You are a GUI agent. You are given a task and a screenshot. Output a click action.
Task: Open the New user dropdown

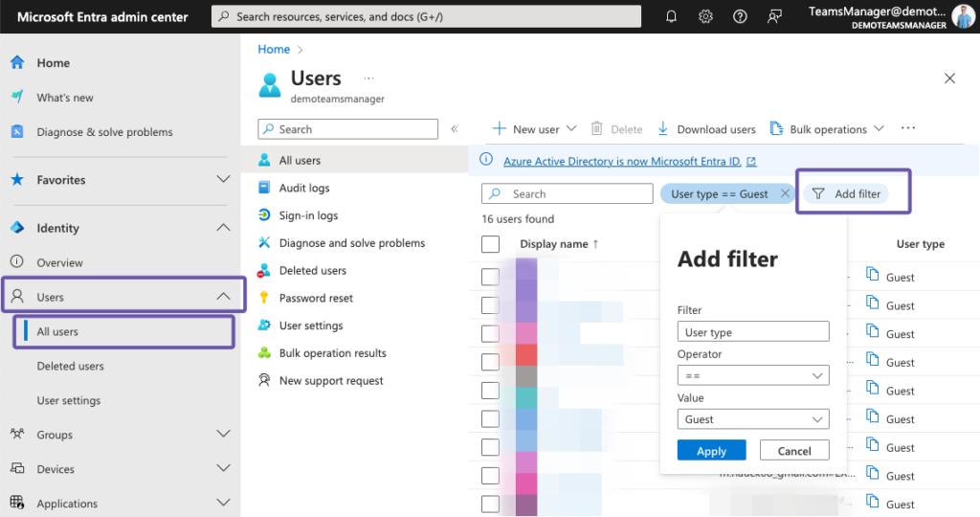[x=534, y=129]
